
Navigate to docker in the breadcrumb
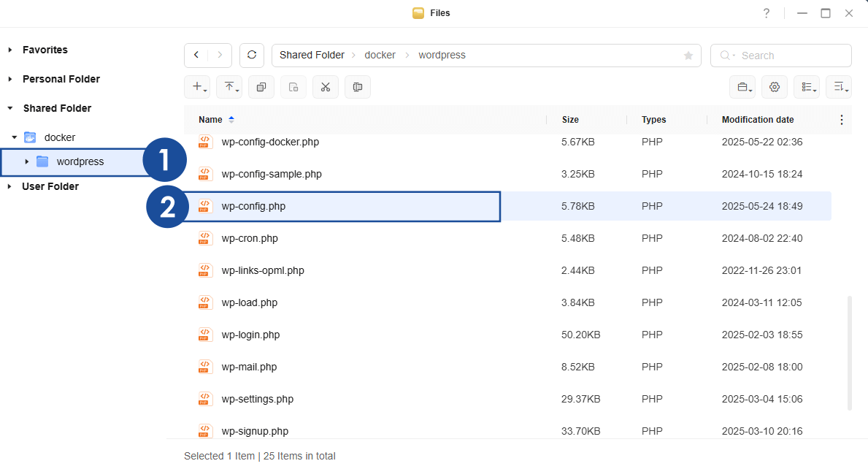pyautogui.click(x=380, y=55)
